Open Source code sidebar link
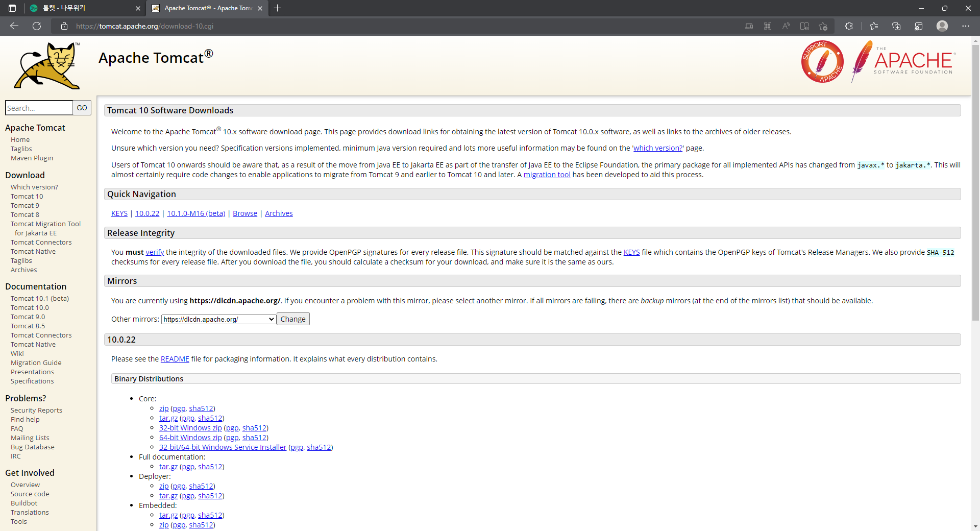 [30, 494]
